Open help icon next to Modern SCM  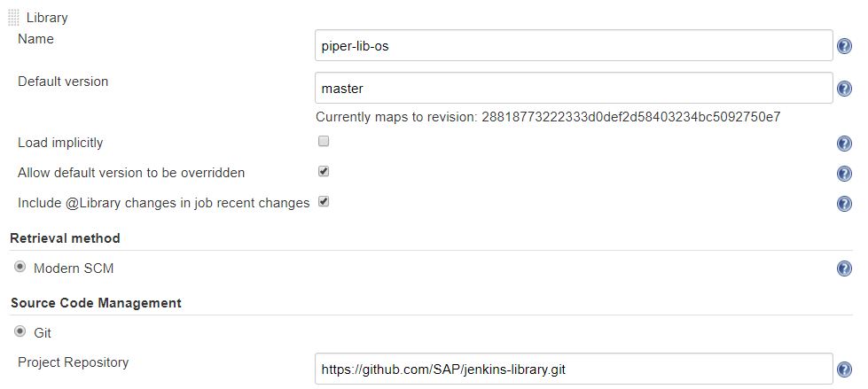[844, 268]
